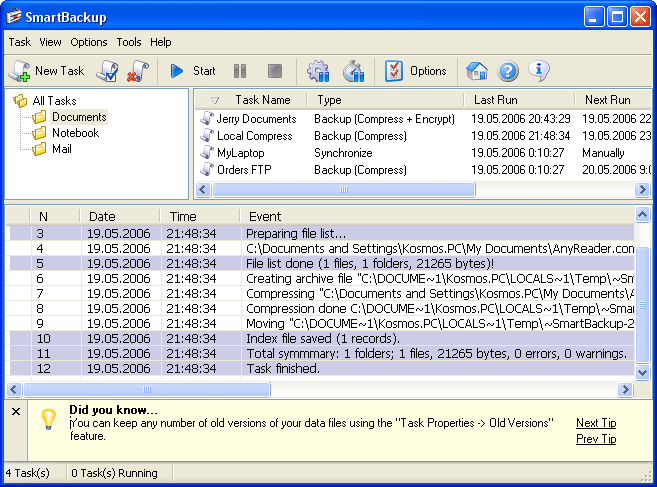Stop the running task
657x487 pixels.
click(275, 71)
